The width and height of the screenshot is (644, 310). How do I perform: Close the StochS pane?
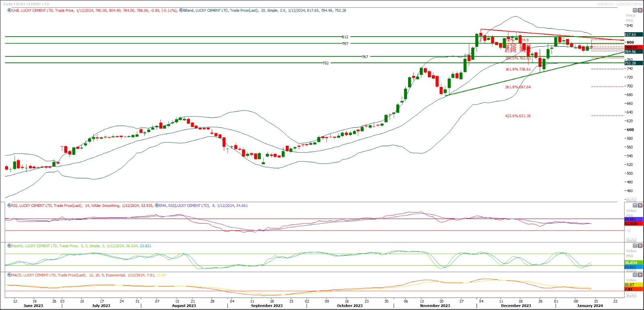click(x=640, y=246)
